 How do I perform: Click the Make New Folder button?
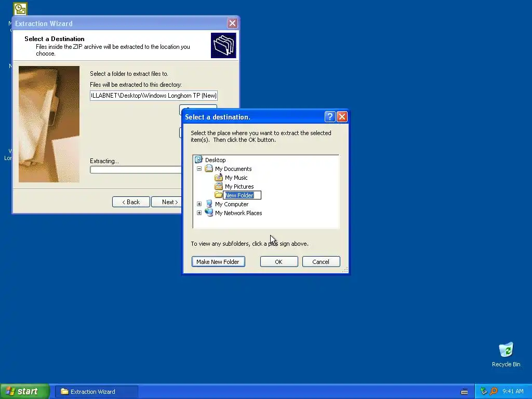pos(218,262)
